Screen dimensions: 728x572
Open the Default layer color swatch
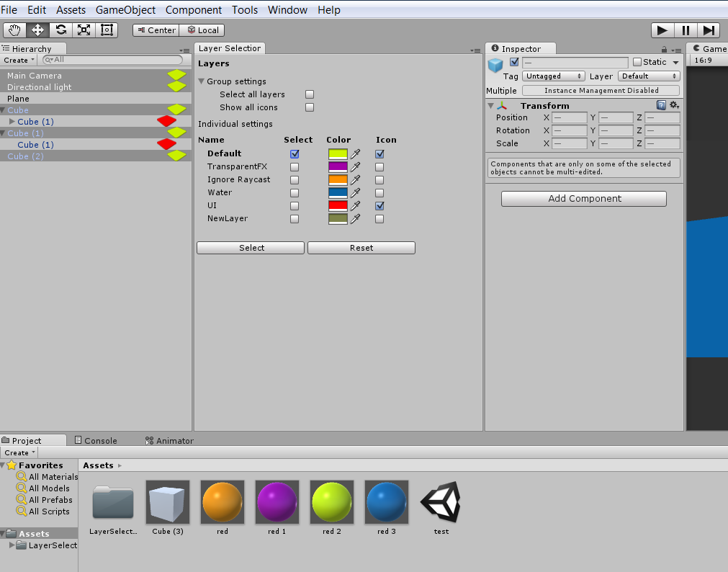338,153
